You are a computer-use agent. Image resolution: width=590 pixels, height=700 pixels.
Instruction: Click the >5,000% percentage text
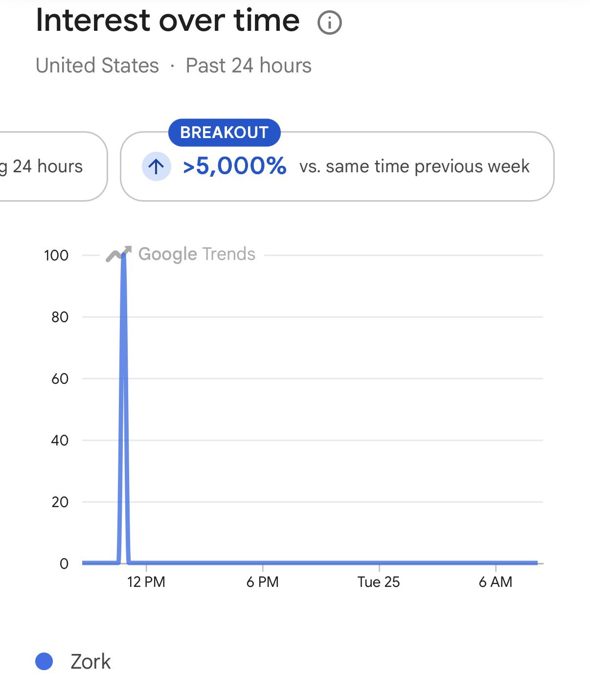[x=234, y=166]
